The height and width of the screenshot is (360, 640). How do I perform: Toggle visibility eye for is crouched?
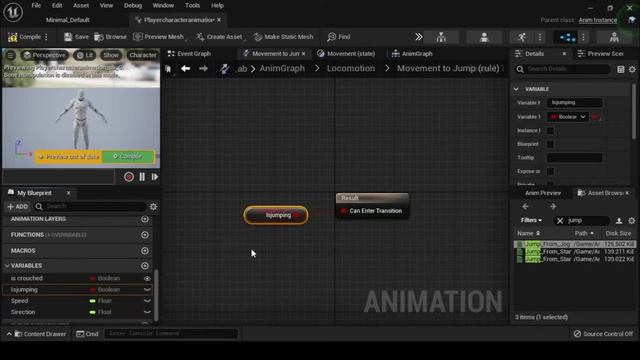[x=147, y=278]
